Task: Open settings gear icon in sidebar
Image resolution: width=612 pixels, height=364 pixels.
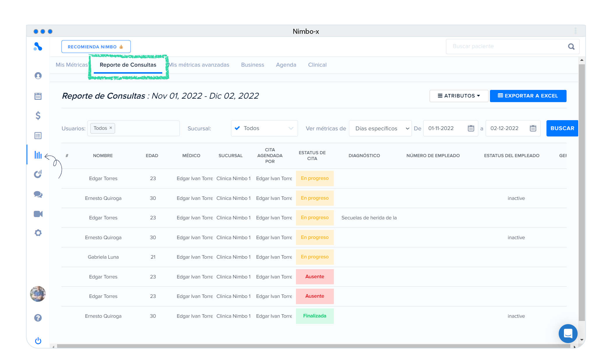Action: click(38, 233)
